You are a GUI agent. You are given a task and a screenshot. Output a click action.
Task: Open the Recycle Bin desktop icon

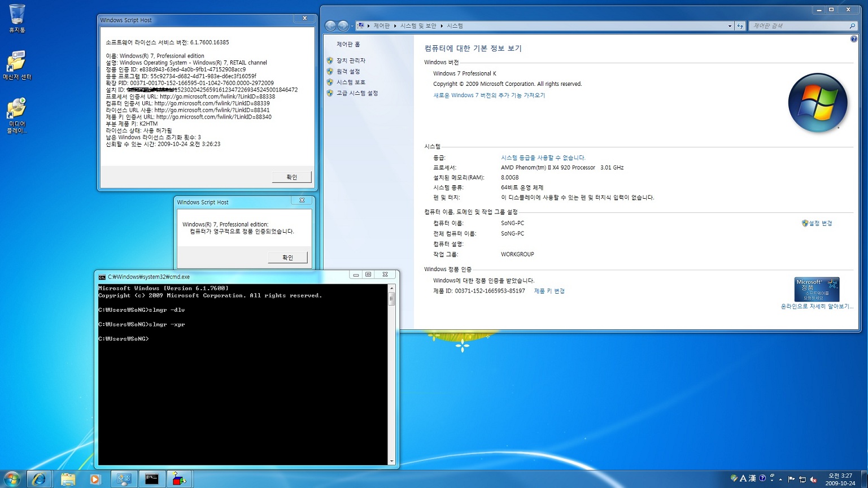(17, 18)
